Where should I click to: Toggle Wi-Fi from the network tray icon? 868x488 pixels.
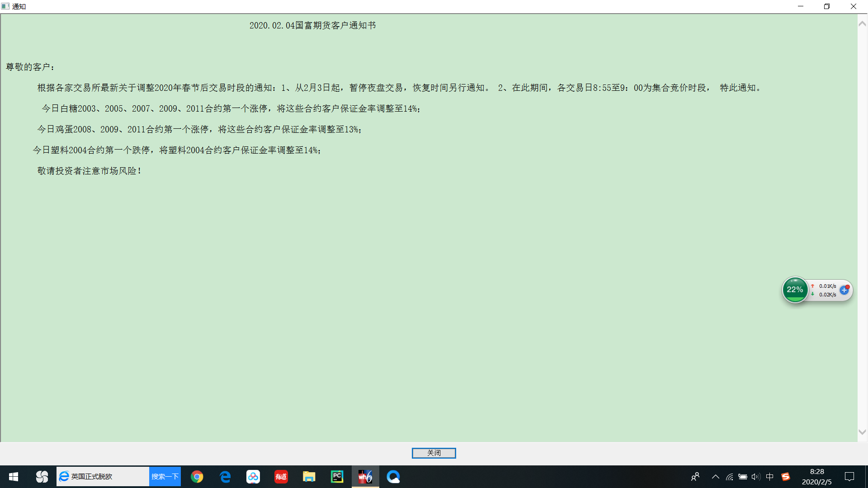pyautogui.click(x=729, y=477)
